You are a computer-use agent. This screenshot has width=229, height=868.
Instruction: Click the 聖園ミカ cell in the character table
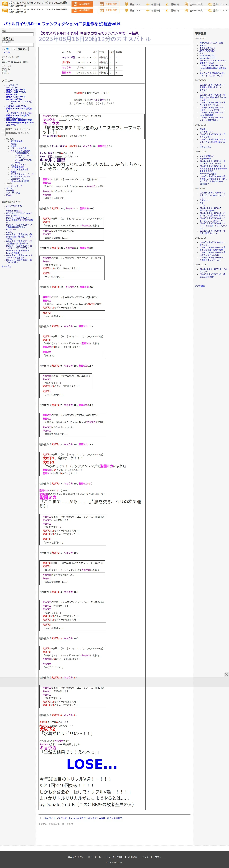pos(68,73)
